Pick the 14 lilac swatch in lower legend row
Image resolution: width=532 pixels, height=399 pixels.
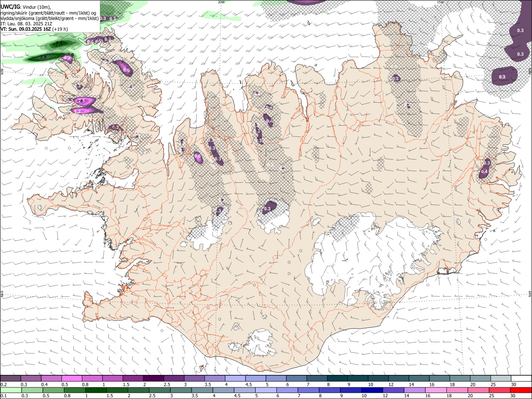click(414, 390)
